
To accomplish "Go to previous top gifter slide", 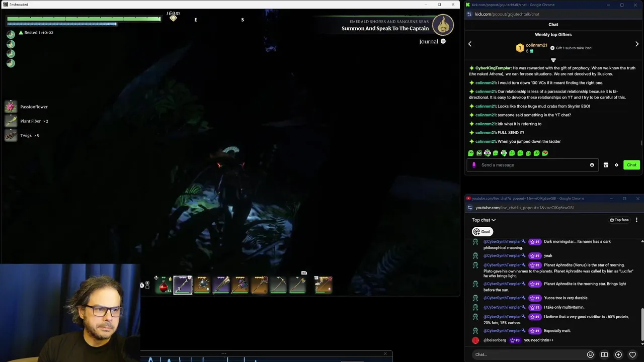I will click(470, 44).
